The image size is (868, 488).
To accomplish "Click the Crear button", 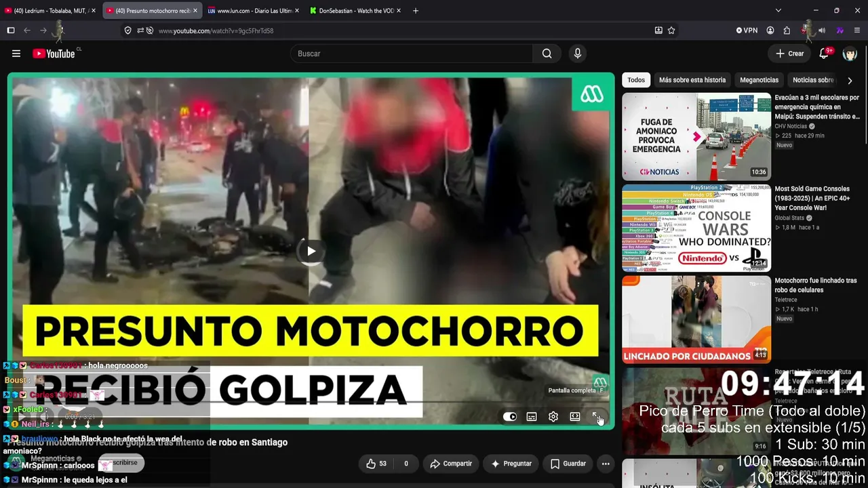I will (x=790, y=54).
